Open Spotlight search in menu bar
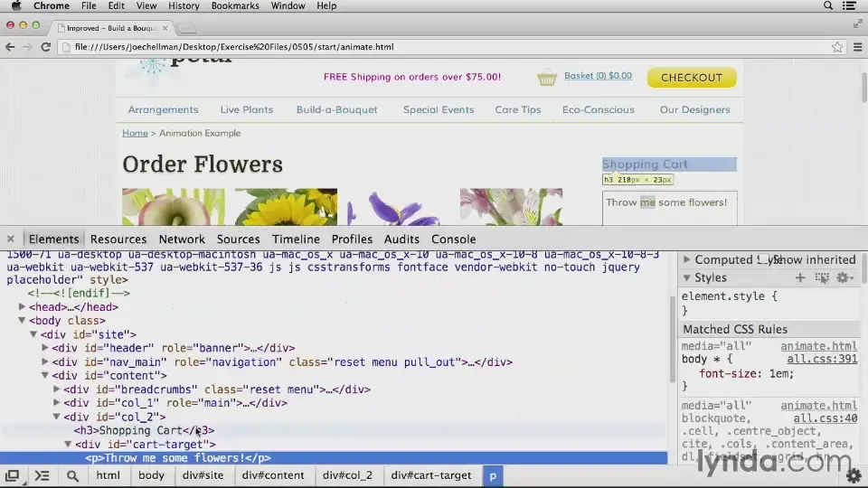Viewport: 868px width, 488px height. [828, 5]
